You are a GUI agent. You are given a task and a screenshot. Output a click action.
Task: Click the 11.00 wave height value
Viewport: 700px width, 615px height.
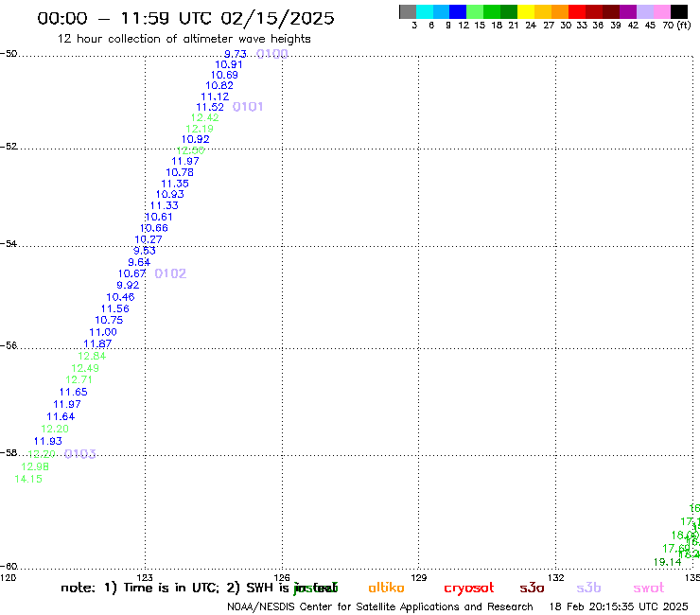tap(103, 332)
